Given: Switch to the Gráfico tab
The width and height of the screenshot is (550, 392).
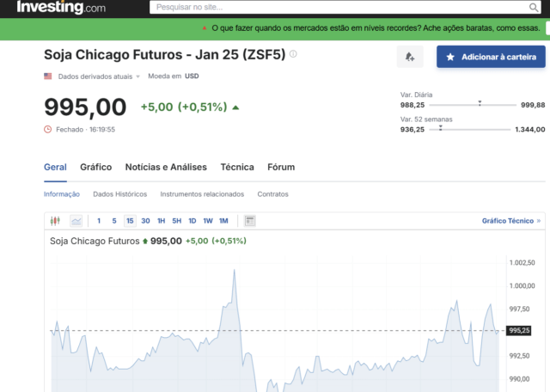Looking at the screenshot, I should coord(95,167).
